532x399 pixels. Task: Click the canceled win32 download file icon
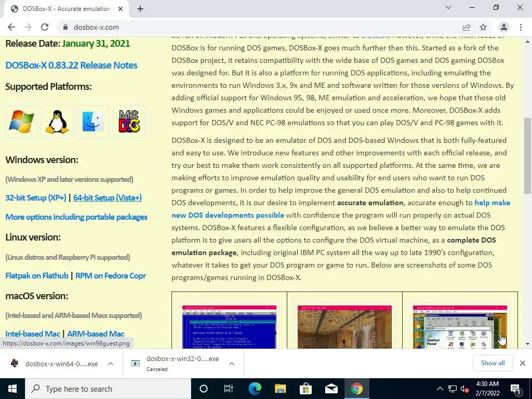136,363
